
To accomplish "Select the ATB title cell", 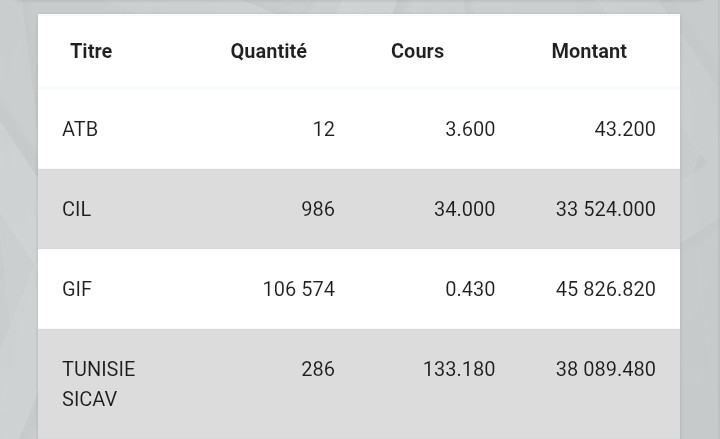I will tap(80, 129).
